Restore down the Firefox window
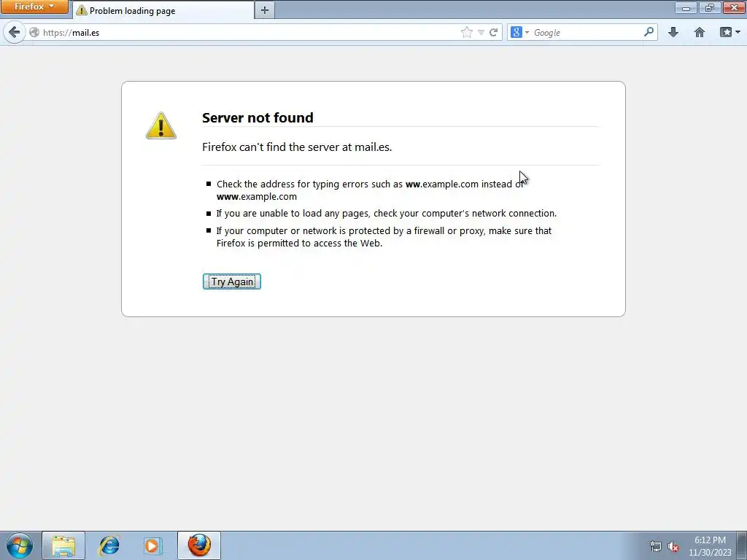The width and height of the screenshot is (747, 560). point(709,7)
